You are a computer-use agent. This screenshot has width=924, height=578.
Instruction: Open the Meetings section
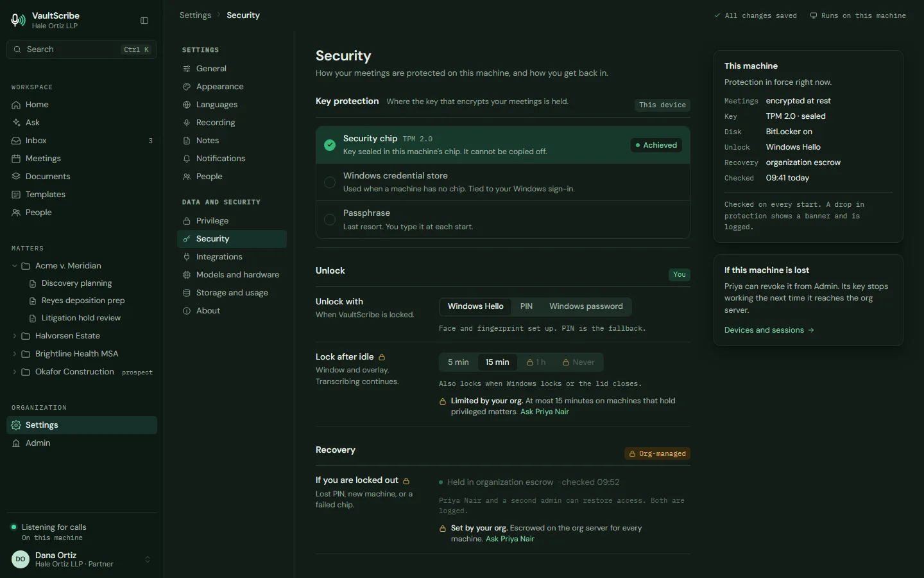81,159
